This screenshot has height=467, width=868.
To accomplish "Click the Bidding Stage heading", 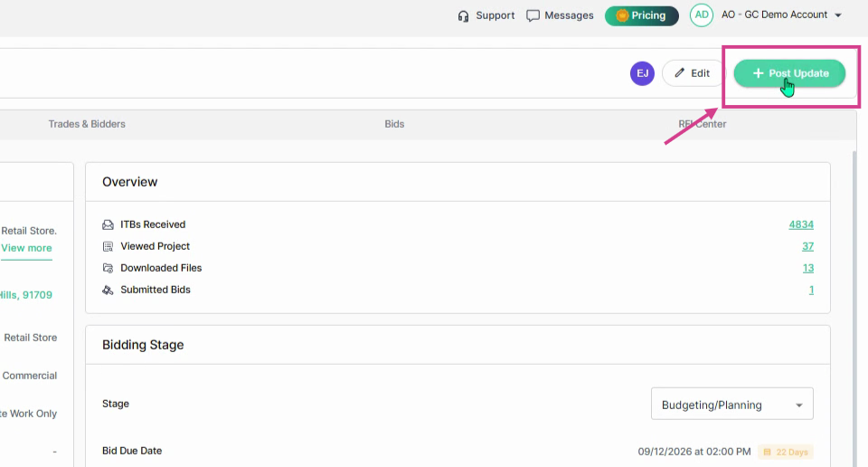I will [143, 345].
